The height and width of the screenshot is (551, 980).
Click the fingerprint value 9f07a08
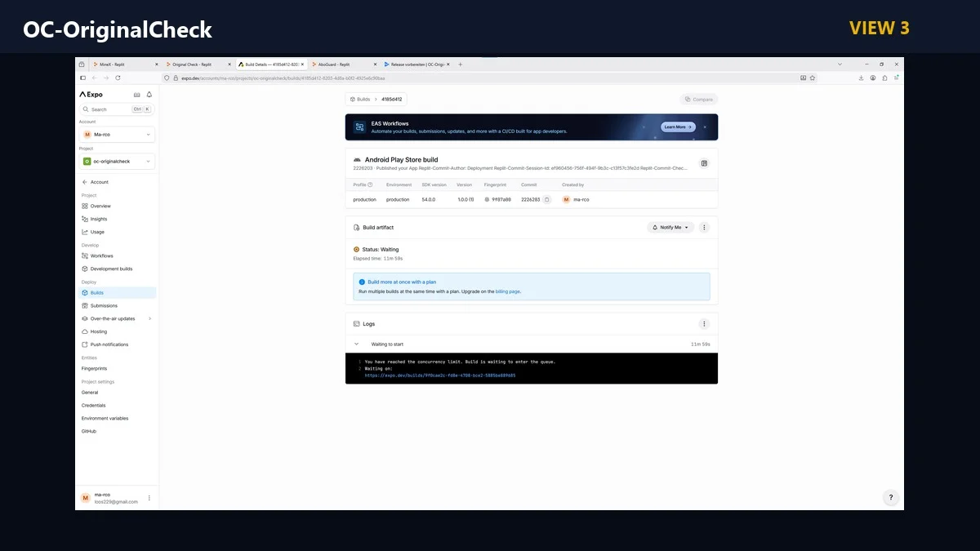click(x=501, y=199)
